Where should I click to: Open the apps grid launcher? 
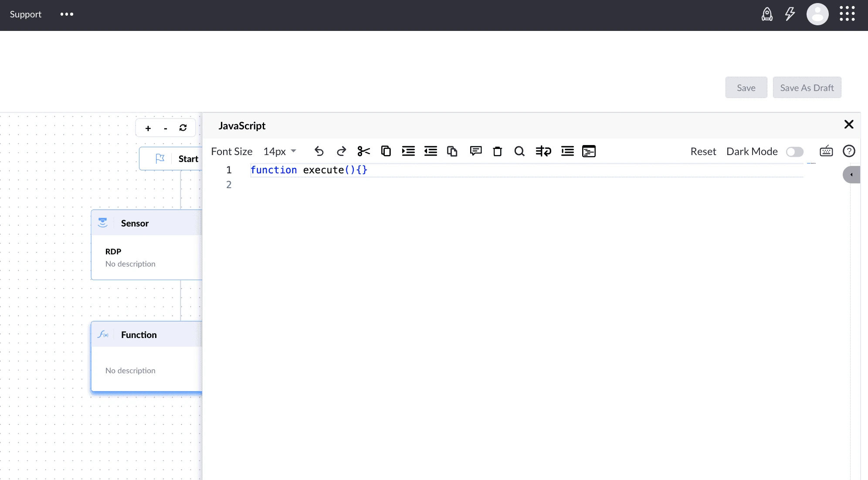coord(847,14)
